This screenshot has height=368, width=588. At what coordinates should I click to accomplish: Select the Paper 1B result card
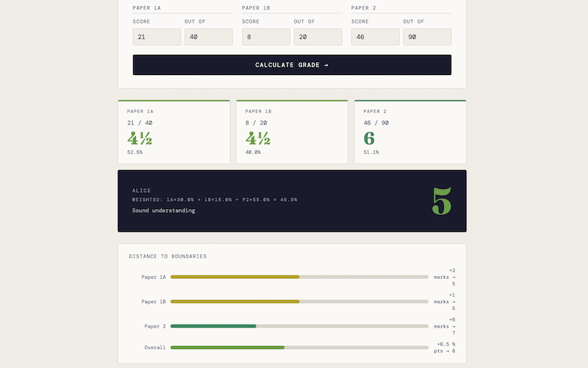pos(292,132)
